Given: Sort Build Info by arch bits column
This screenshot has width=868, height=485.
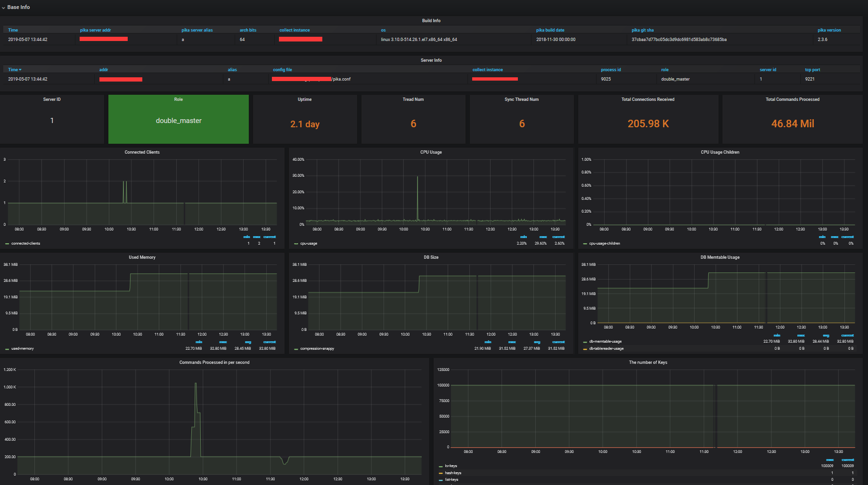Looking at the screenshot, I should (x=248, y=30).
